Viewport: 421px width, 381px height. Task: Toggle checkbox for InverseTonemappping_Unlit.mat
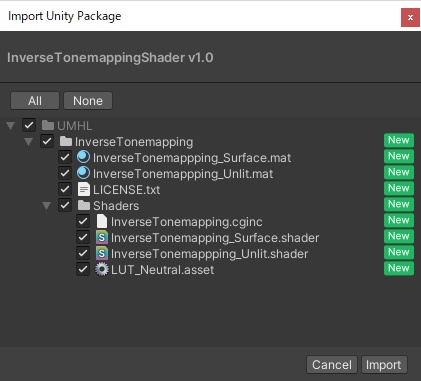click(65, 173)
